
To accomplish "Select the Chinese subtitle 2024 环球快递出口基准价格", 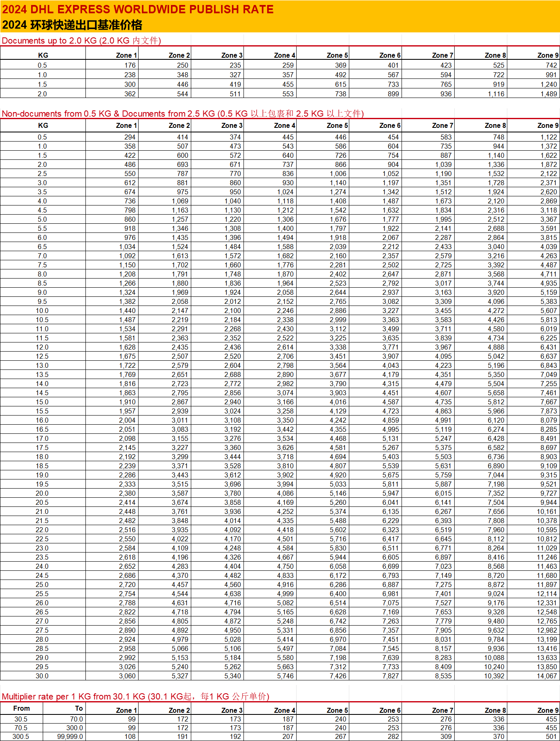I will click(72, 25).
